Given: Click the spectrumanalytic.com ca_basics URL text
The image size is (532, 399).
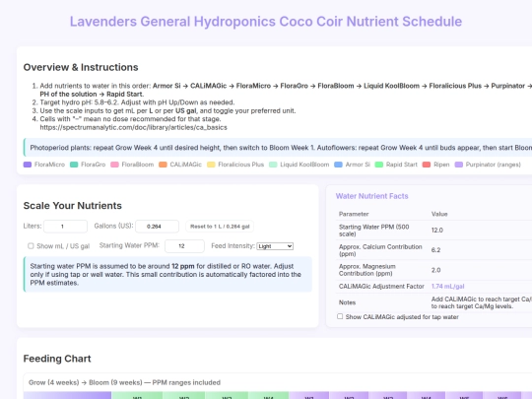Looking at the screenshot, I should (x=133, y=127).
